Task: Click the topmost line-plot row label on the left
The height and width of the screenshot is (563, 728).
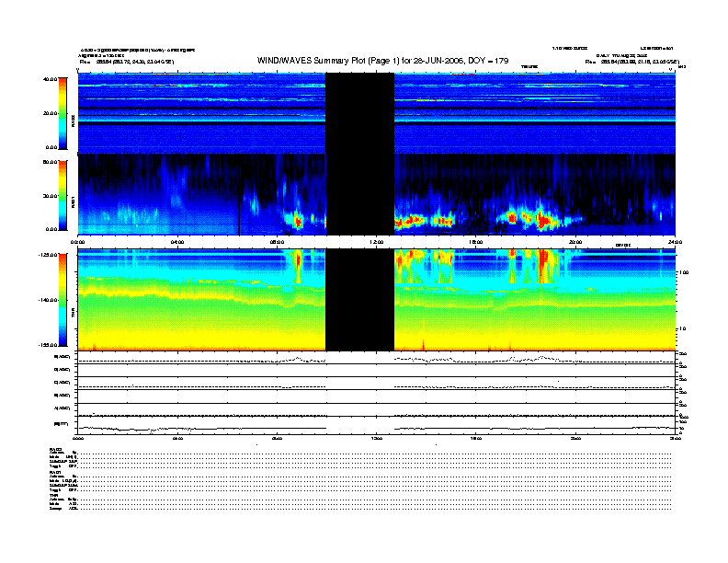Action: [63, 357]
